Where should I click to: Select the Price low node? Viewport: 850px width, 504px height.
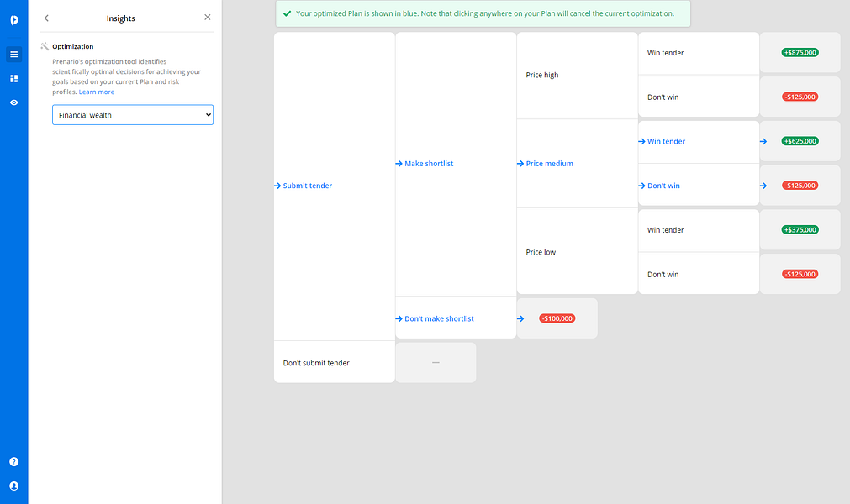click(578, 252)
